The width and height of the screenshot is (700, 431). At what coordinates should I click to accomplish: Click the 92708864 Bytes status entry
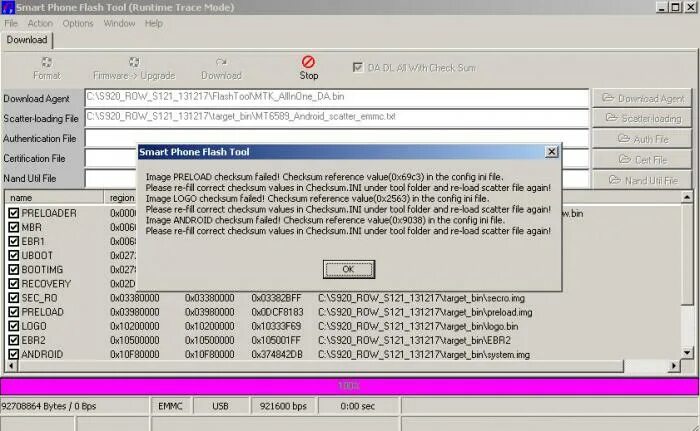tap(74, 406)
